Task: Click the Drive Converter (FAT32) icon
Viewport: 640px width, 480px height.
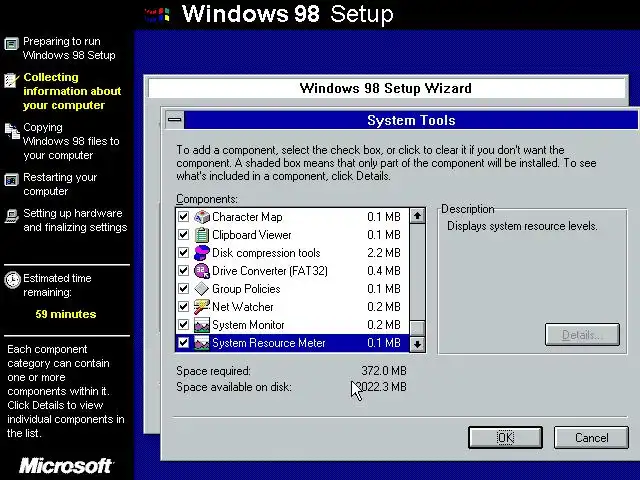Action: [x=202, y=271]
